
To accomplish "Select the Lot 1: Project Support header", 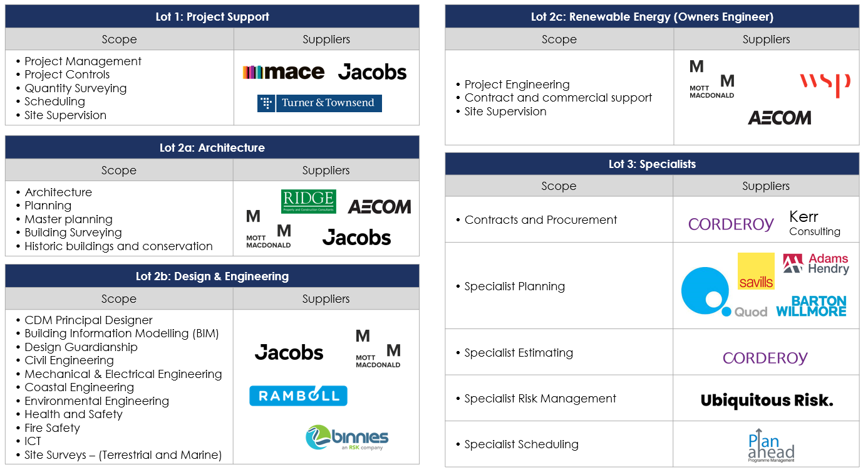I will coord(212,17).
